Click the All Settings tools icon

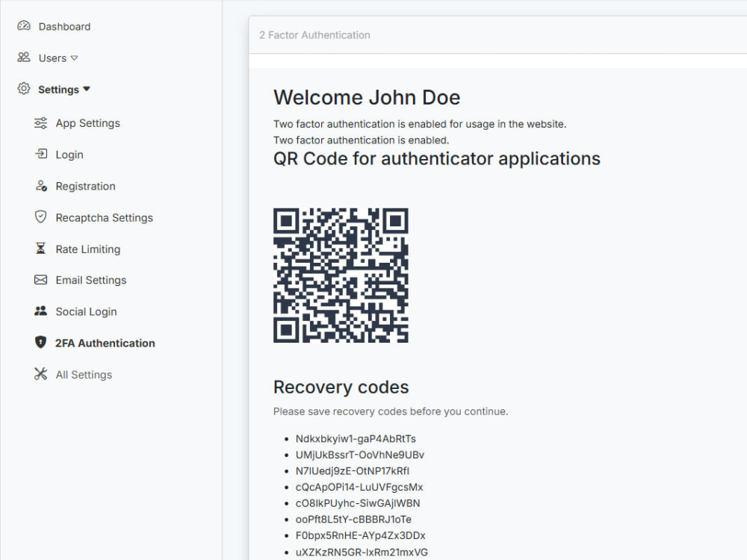[41, 374]
